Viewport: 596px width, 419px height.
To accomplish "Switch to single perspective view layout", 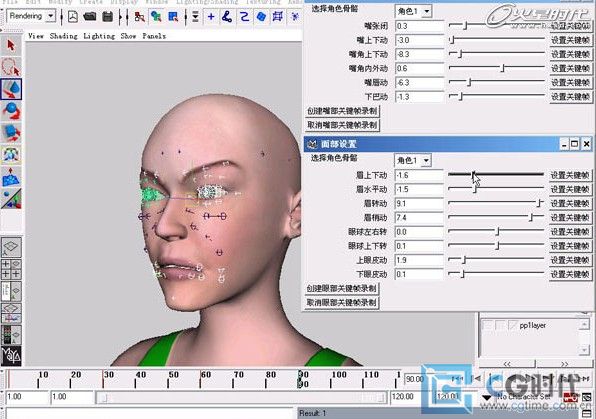I will click(x=11, y=247).
